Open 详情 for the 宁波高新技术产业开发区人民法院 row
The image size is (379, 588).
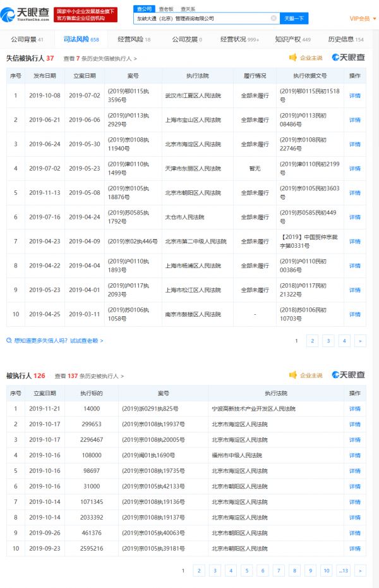tap(355, 409)
